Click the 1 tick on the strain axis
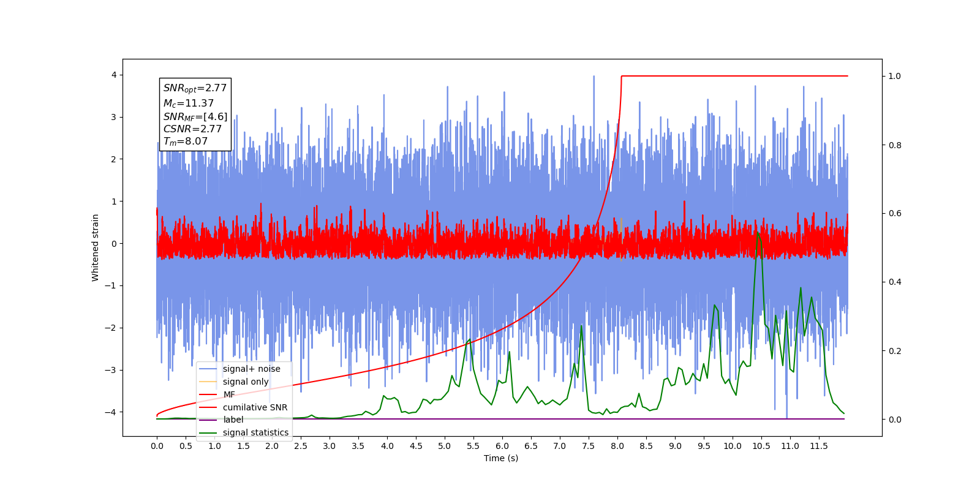Screen dimensions: 980x490 point(114,202)
